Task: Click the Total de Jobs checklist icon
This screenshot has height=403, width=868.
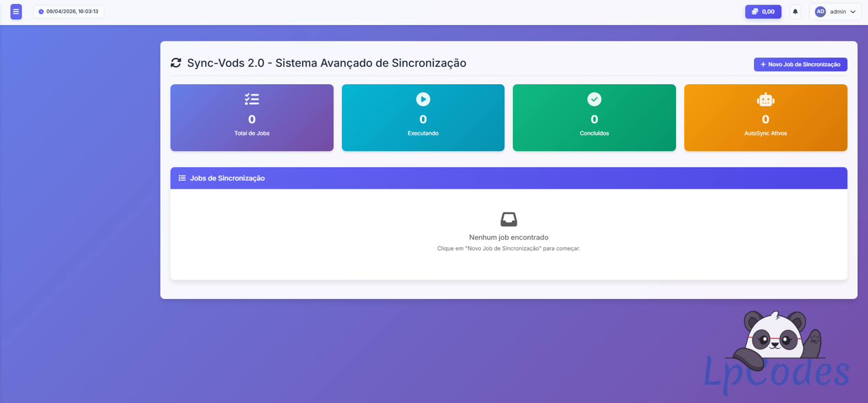Action: tap(252, 99)
